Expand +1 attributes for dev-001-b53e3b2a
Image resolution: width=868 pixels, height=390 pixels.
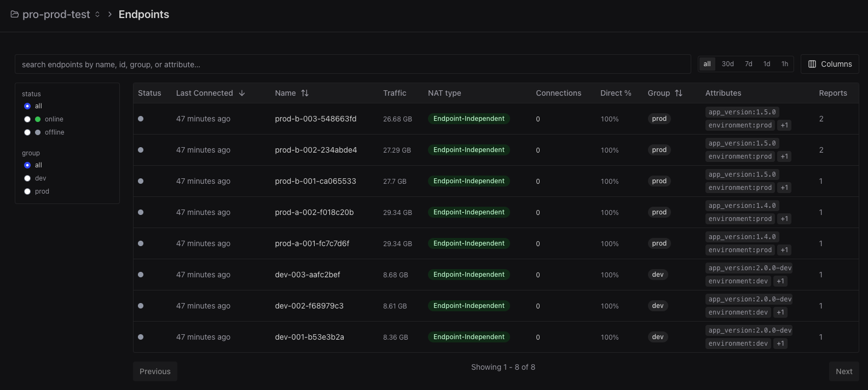coord(780,344)
